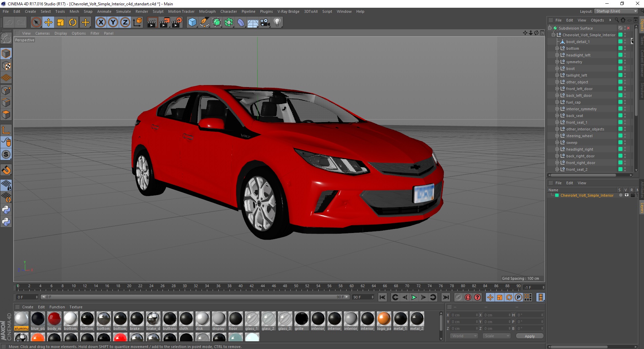Screen dimensions: 644x349
Task: Open the MoGraph menu
Action: [207, 11]
